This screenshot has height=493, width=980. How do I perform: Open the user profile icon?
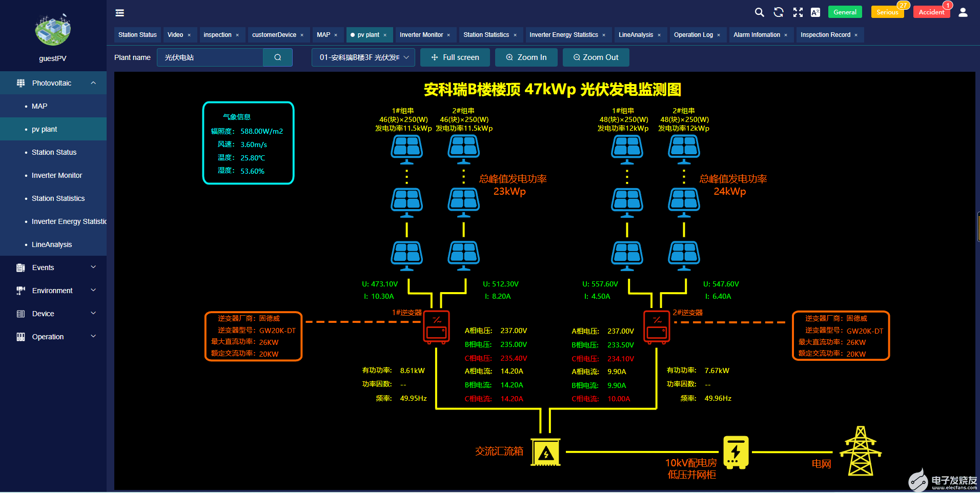click(x=963, y=12)
